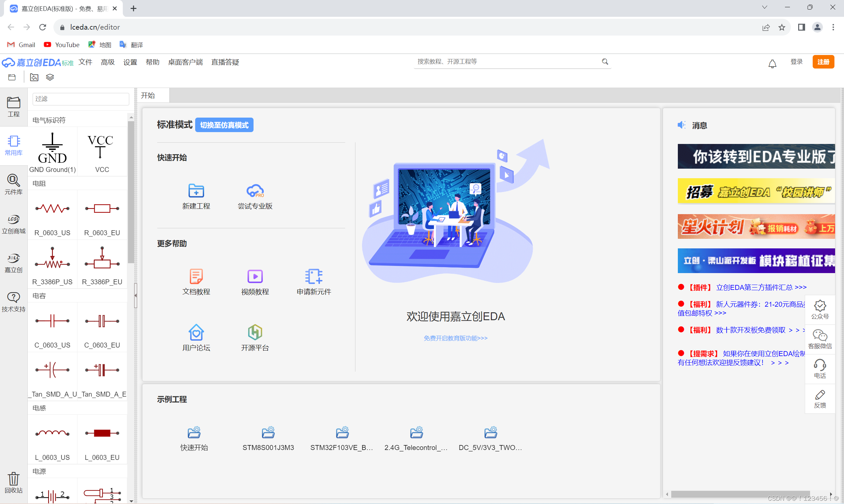
Task: Open the 文件 menu
Action: click(85, 62)
